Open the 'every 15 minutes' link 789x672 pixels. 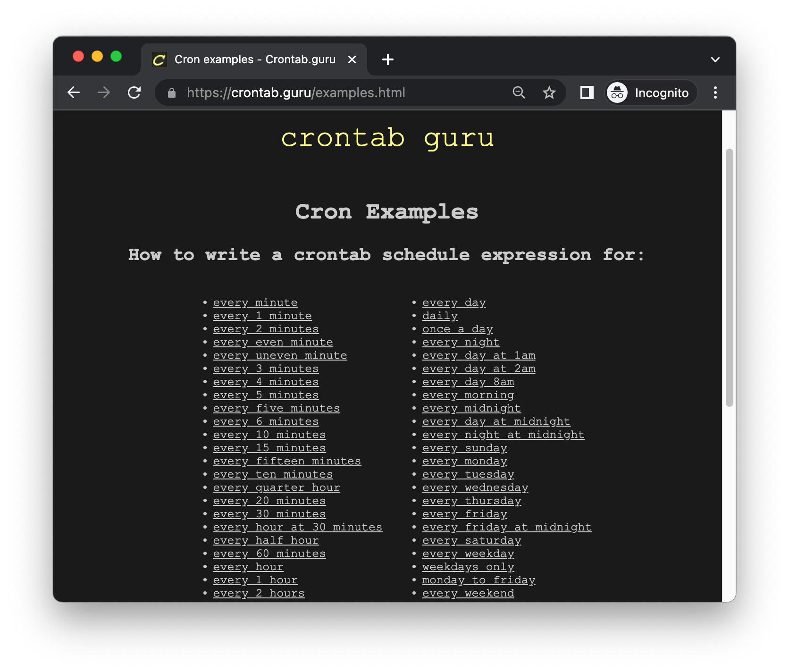pyautogui.click(x=269, y=448)
